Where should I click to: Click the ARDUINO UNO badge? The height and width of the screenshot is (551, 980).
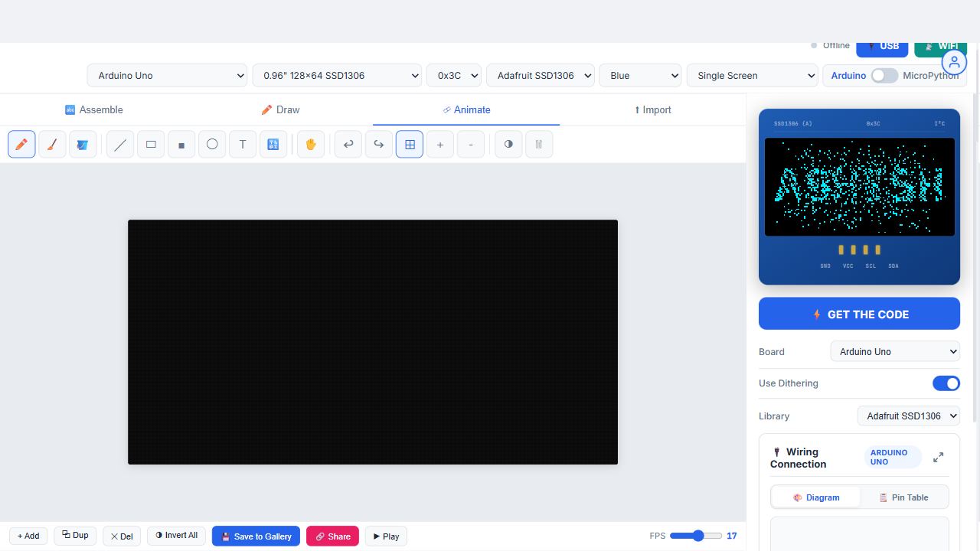click(x=893, y=457)
